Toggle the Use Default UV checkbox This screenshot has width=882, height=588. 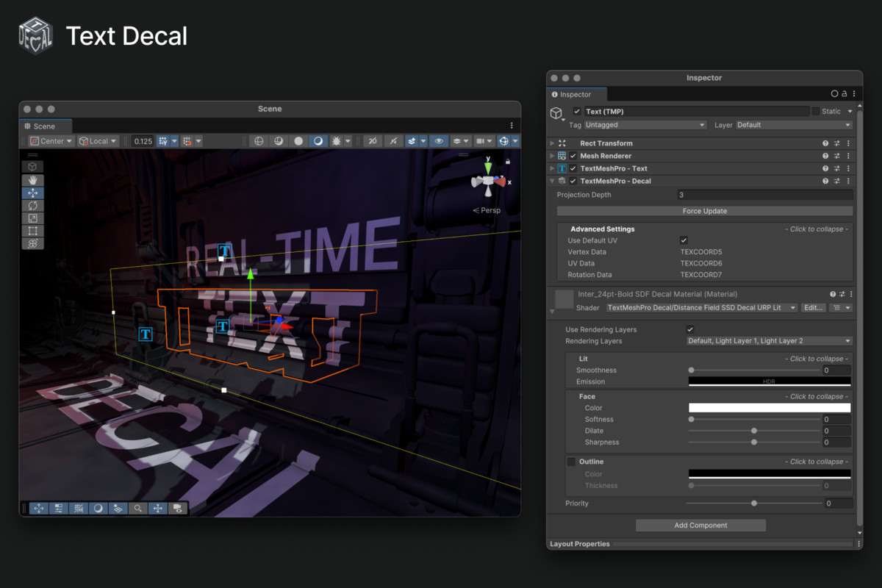coord(684,240)
